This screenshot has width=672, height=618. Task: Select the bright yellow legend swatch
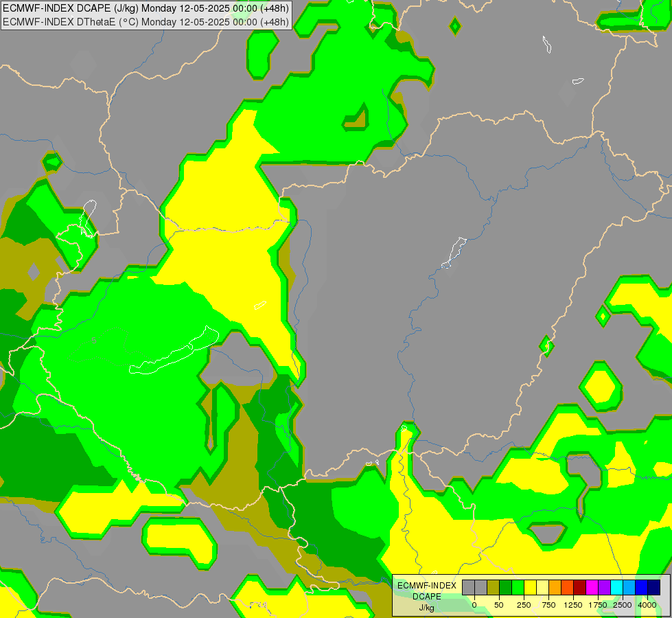point(531,587)
